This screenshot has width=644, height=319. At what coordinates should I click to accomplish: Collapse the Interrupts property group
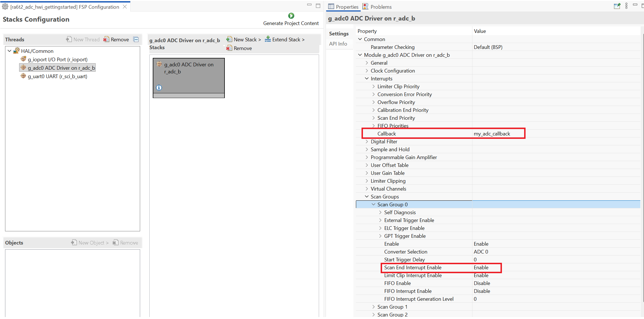click(x=367, y=79)
